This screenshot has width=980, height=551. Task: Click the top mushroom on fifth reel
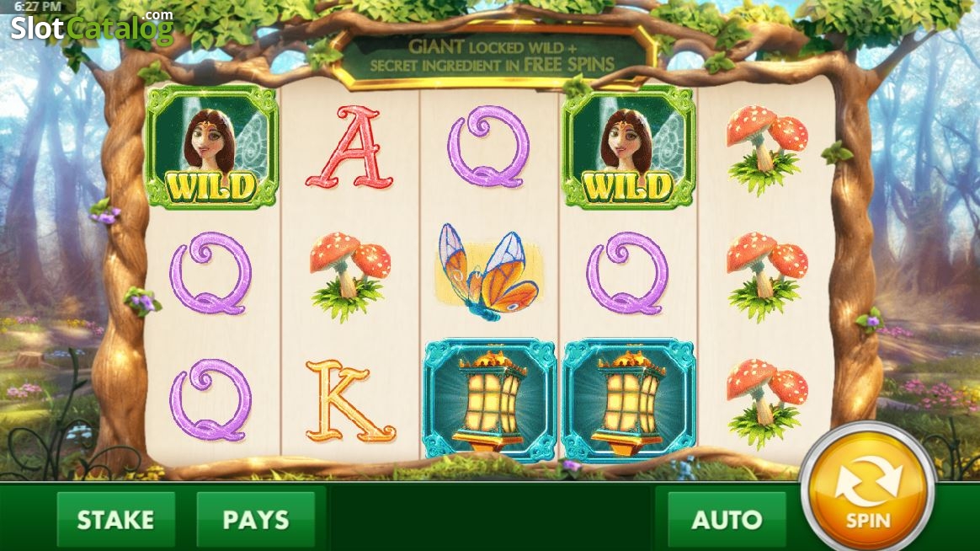[x=767, y=149]
